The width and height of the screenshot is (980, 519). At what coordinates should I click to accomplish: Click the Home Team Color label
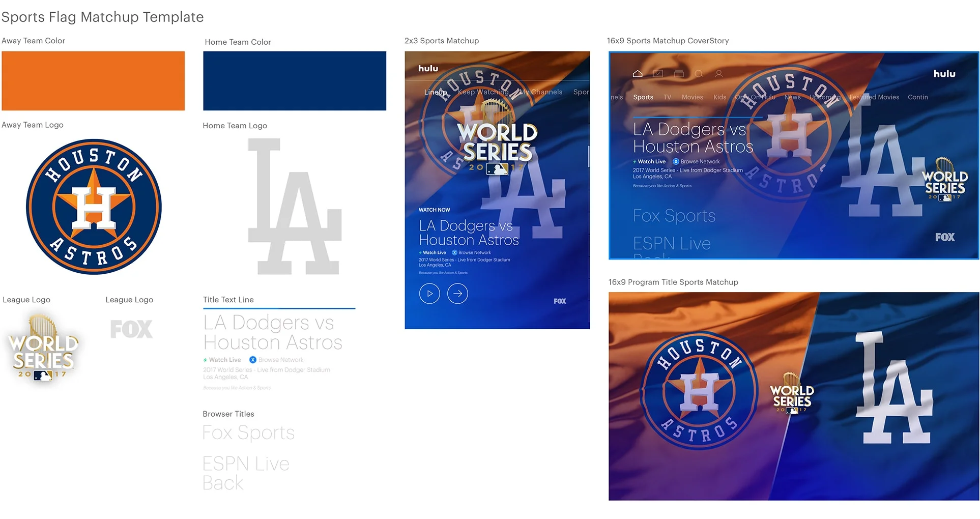pyautogui.click(x=238, y=42)
